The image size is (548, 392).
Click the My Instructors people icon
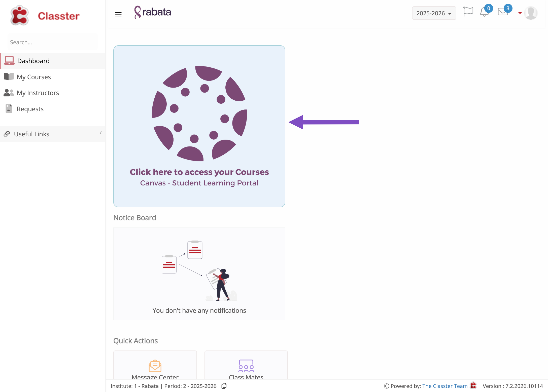coord(9,93)
